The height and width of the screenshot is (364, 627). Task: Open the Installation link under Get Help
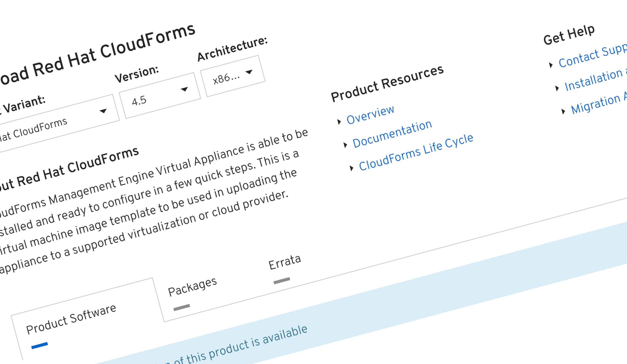pyautogui.click(x=595, y=80)
